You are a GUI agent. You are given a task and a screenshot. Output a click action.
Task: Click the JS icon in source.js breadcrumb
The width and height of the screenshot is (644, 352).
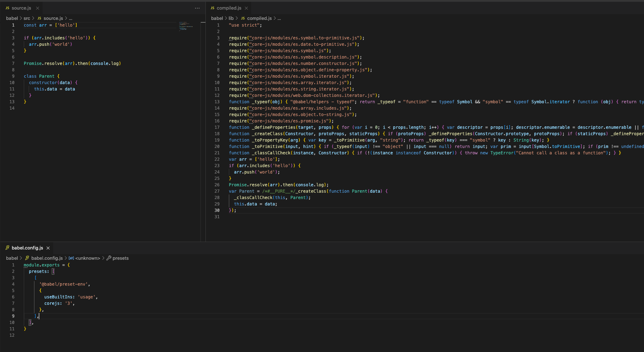pos(39,18)
